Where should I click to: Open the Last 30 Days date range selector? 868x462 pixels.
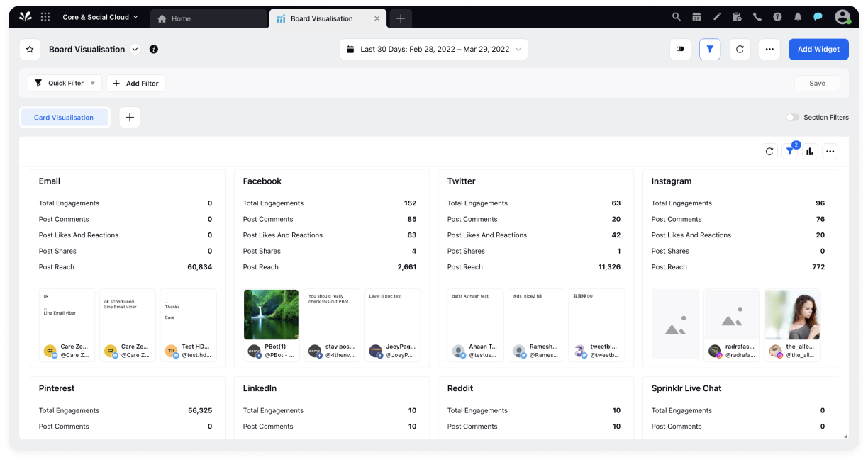pyautogui.click(x=435, y=49)
